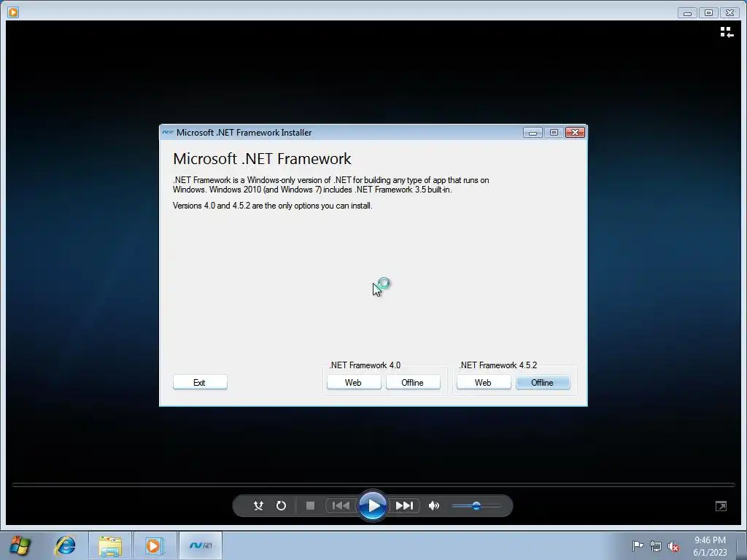Go to previous track in media player
Image resolution: width=747 pixels, height=560 pixels.
coord(341,506)
